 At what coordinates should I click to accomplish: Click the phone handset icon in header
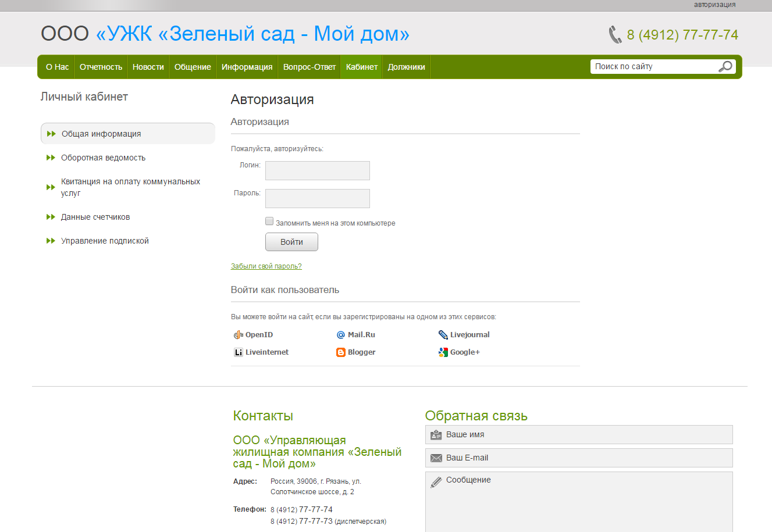click(615, 35)
